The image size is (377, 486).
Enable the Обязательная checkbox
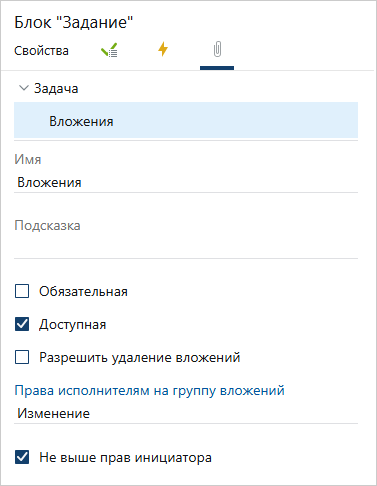pos(22,291)
